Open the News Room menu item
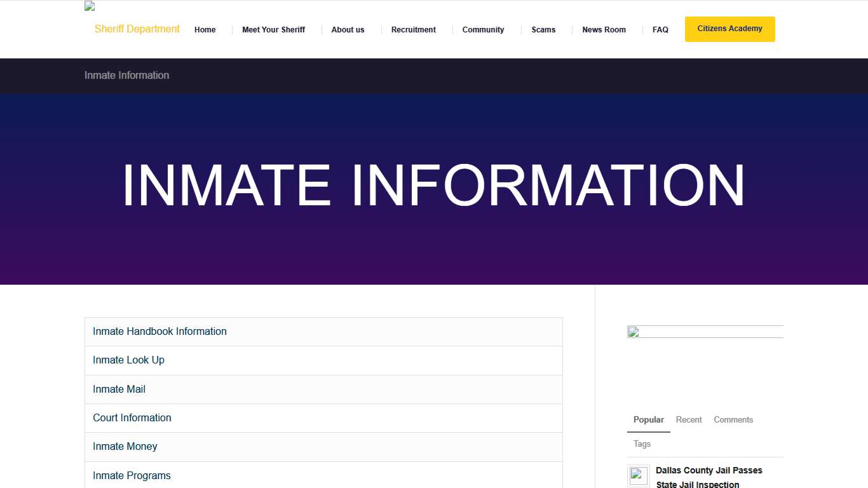 pos(604,29)
